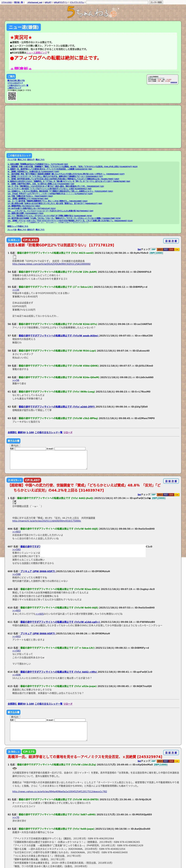The image size is (186, 868).
Task: Open １番目のスレッド link in ご案内
Action: click(x=14, y=88)
